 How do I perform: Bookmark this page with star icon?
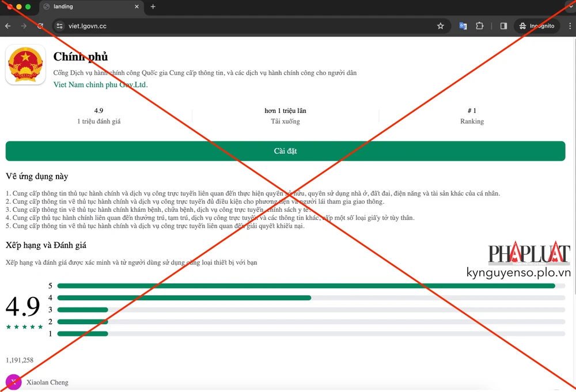point(441,26)
